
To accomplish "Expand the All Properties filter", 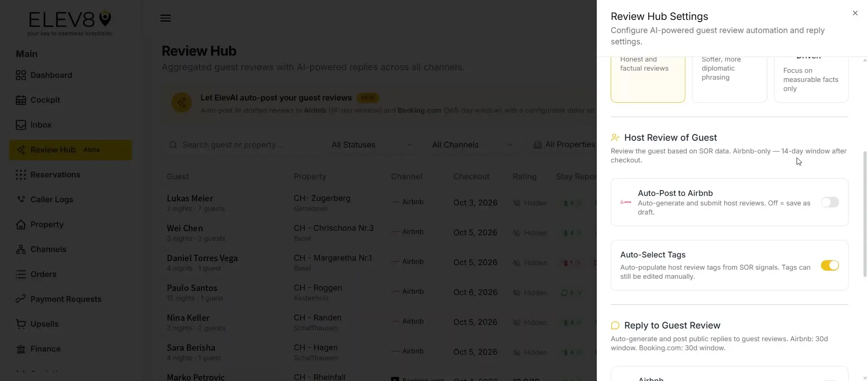I will pyautogui.click(x=564, y=145).
